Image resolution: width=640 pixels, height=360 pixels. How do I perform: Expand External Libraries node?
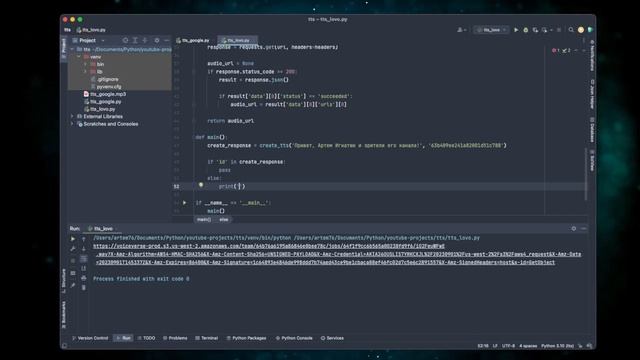pos(73,116)
